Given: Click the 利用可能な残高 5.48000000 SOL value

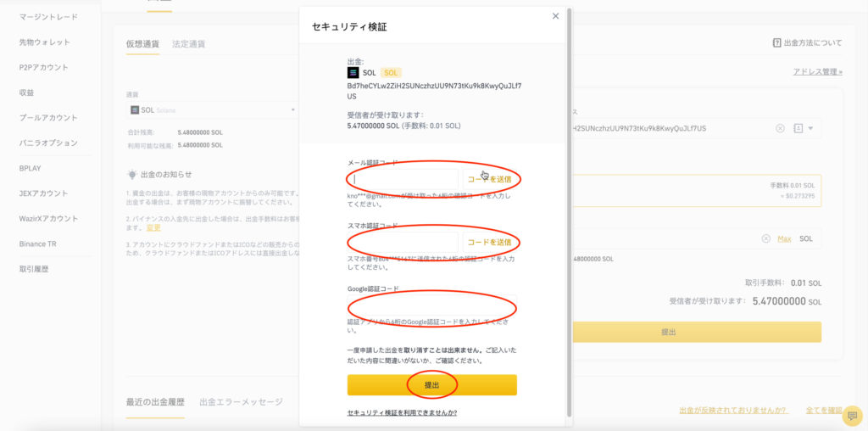Looking at the screenshot, I should (200, 145).
